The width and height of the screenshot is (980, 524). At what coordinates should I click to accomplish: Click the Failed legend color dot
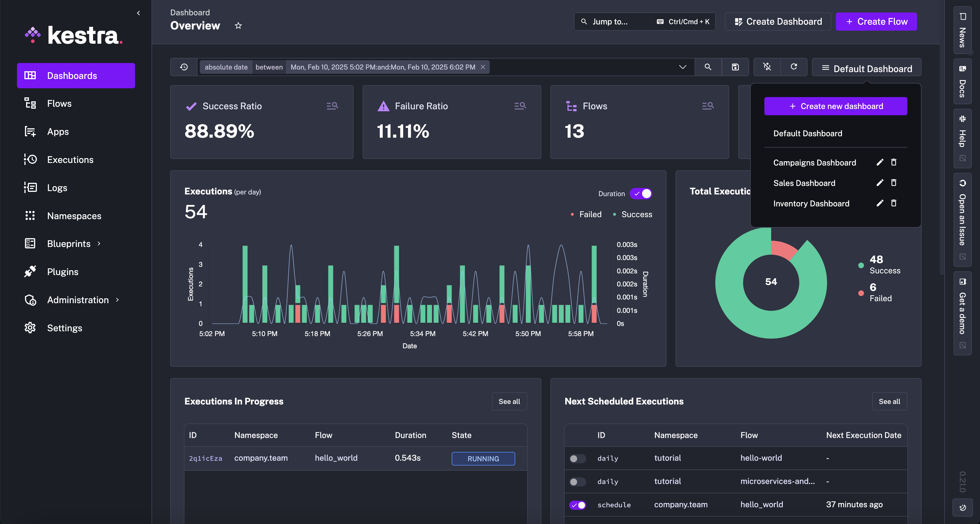click(x=572, y=215)
